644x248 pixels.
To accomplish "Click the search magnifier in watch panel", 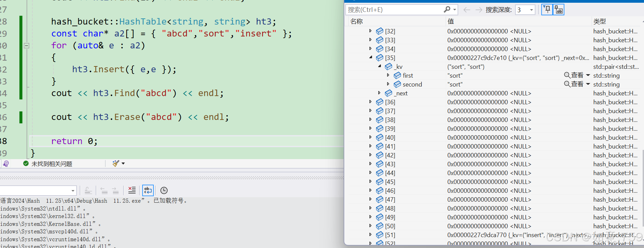I will click(447, 10).
